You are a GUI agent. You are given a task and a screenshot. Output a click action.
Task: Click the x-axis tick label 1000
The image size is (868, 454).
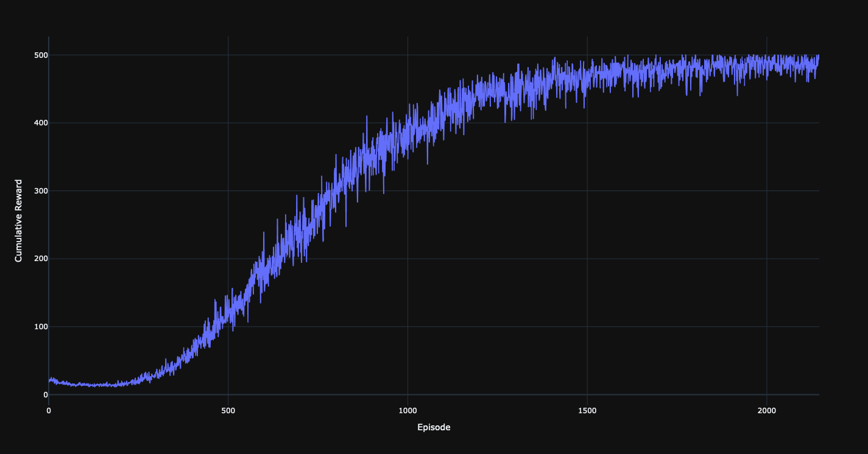[x=408, y=410]
